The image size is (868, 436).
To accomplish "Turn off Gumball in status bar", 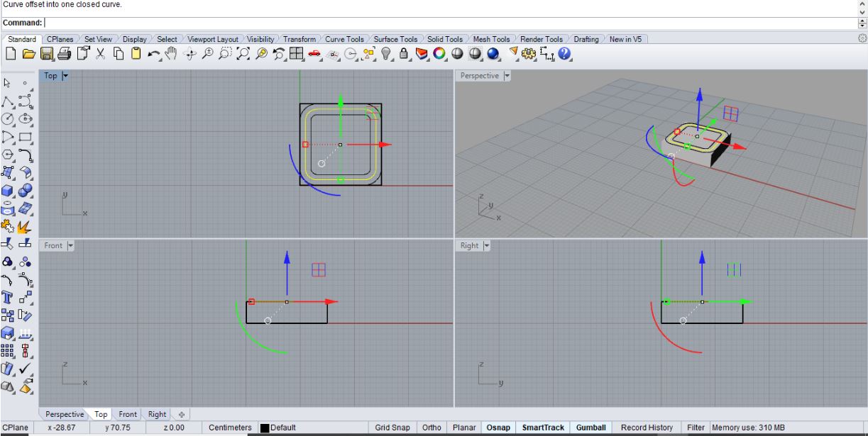I will pyautogui.click(x=591, y=427).
